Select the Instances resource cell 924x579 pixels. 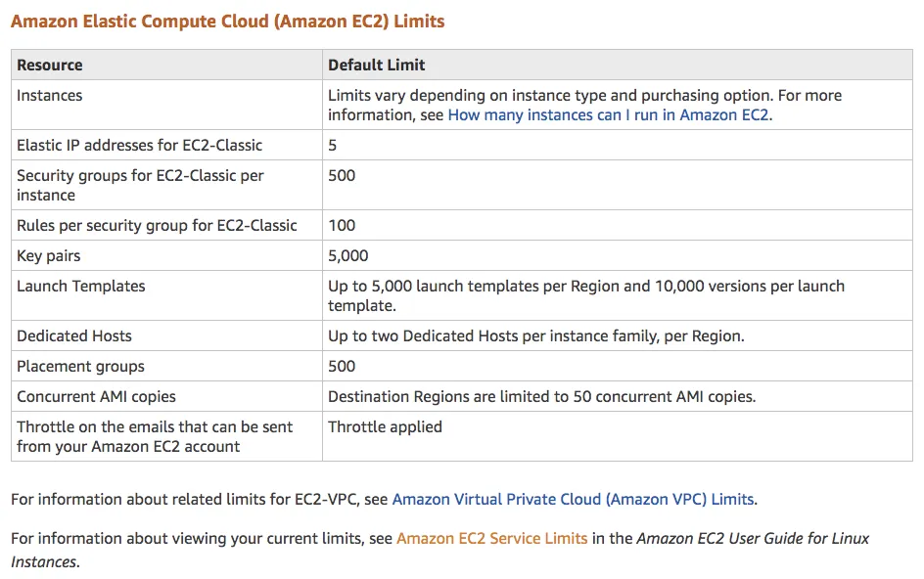(x=50, y=96)
